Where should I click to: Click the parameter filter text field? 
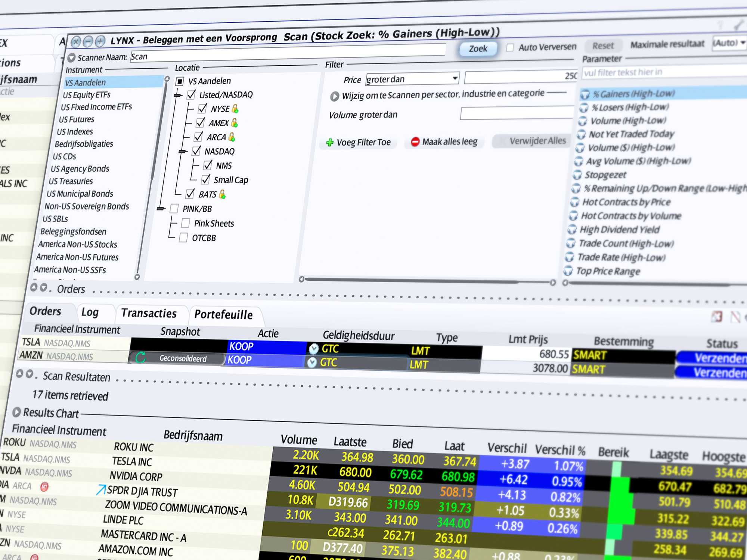pos(664,72)
